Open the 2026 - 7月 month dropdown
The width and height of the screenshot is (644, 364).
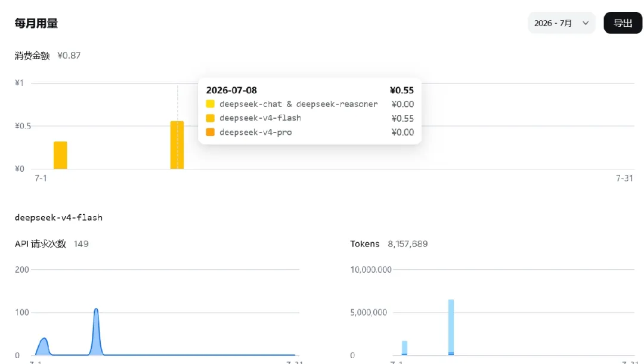pos(561,23)
